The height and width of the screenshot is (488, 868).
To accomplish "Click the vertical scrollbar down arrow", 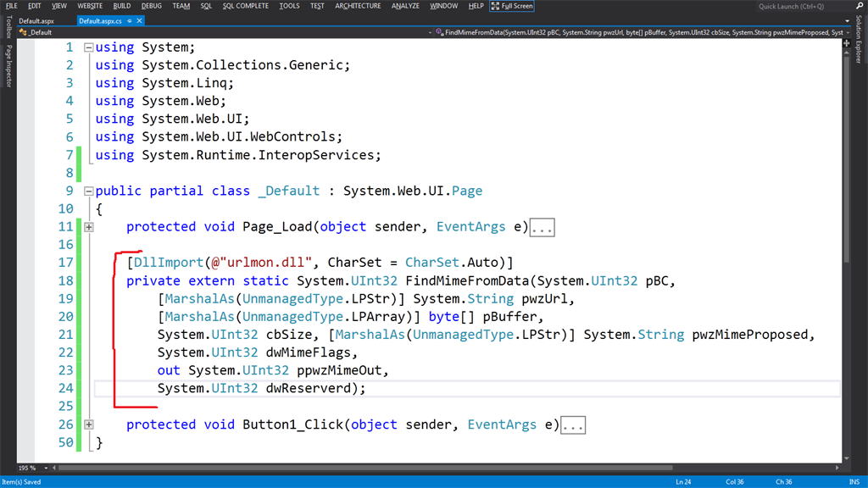I will click(847, 458).
